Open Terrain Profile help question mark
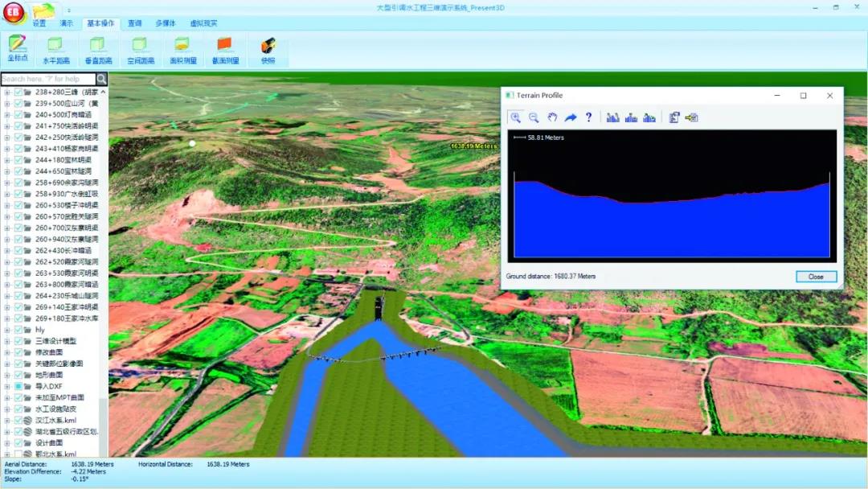Image resolution: width=868 pixels, height=489 pixels. click(x=589, y=117)
